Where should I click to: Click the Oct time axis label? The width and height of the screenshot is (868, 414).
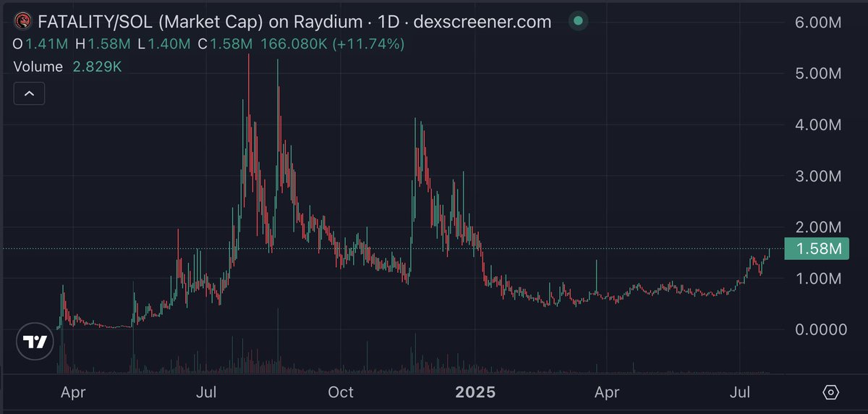coord(341,393)
